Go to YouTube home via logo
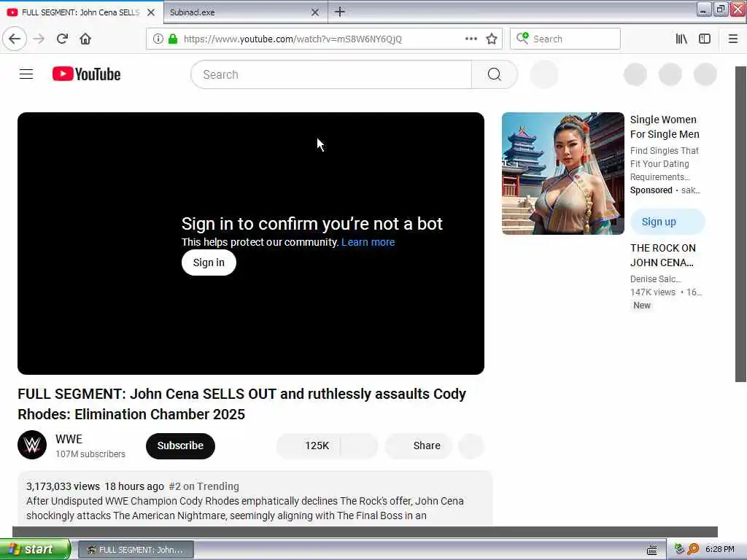The image size is (747, 560). pyautogui.click(x=86, y=74)
